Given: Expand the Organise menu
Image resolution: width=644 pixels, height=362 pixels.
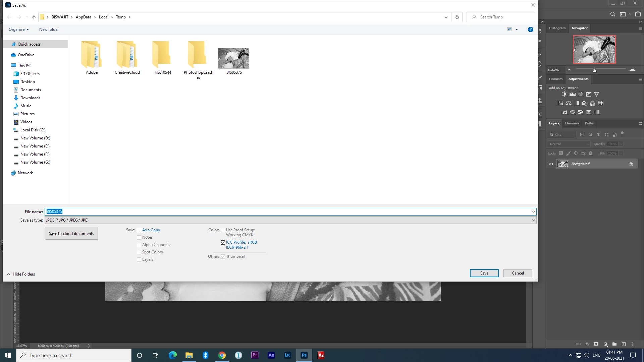Looking at the screenshot, I should pyautogui.click(x=19, y=29).
